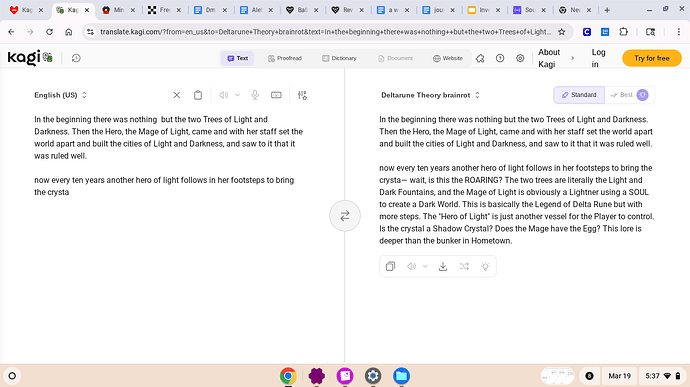Switch to the Inv browser tab
690x387 pixels.
tap(483, 10)
